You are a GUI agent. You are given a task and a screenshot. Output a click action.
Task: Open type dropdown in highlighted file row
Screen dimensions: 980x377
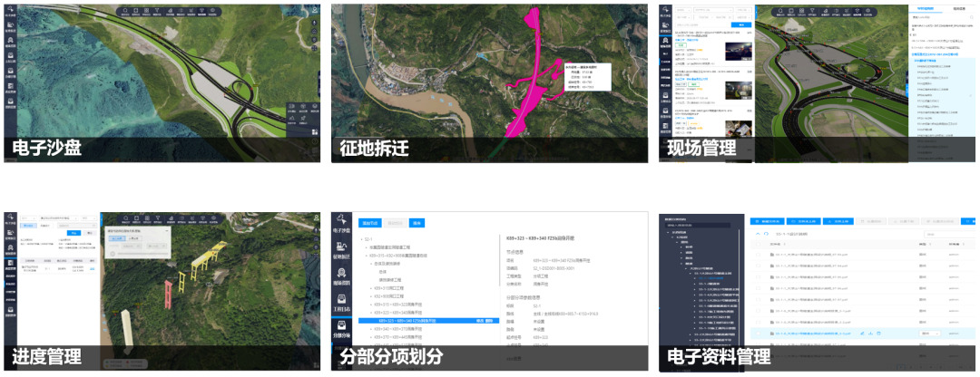click(929, 333)
